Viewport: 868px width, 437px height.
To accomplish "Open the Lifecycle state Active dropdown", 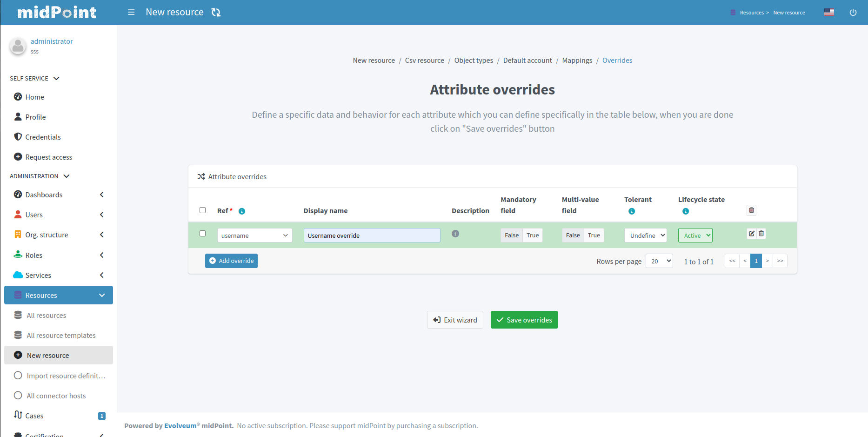I will [x=695, y=235].
